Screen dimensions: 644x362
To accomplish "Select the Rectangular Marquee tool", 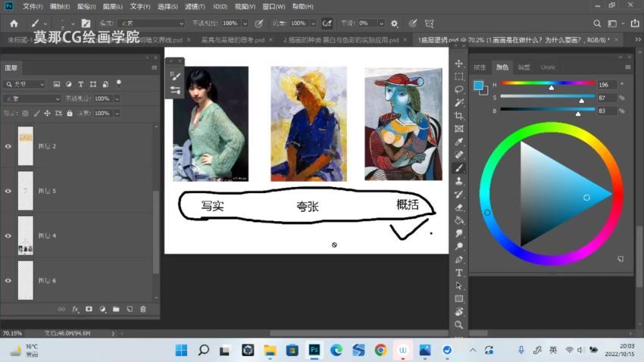I will click(459, 76).
